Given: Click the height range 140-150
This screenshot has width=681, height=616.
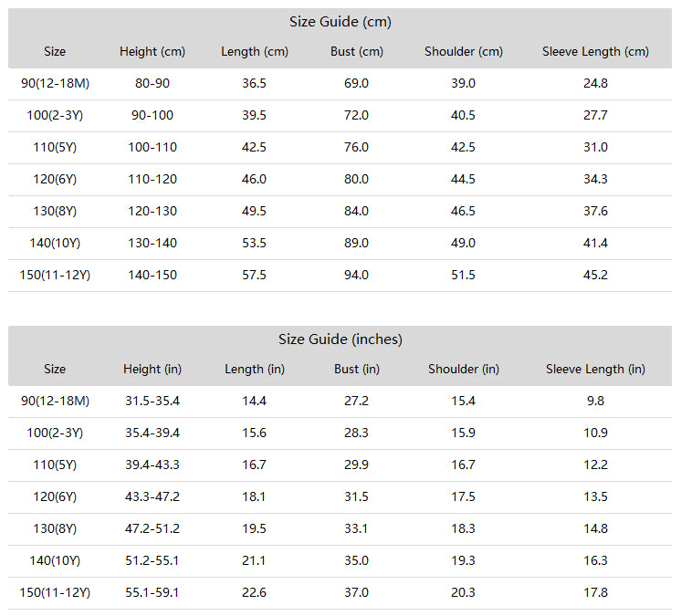Looking at the screenshot, I should [x=152, y=275].
